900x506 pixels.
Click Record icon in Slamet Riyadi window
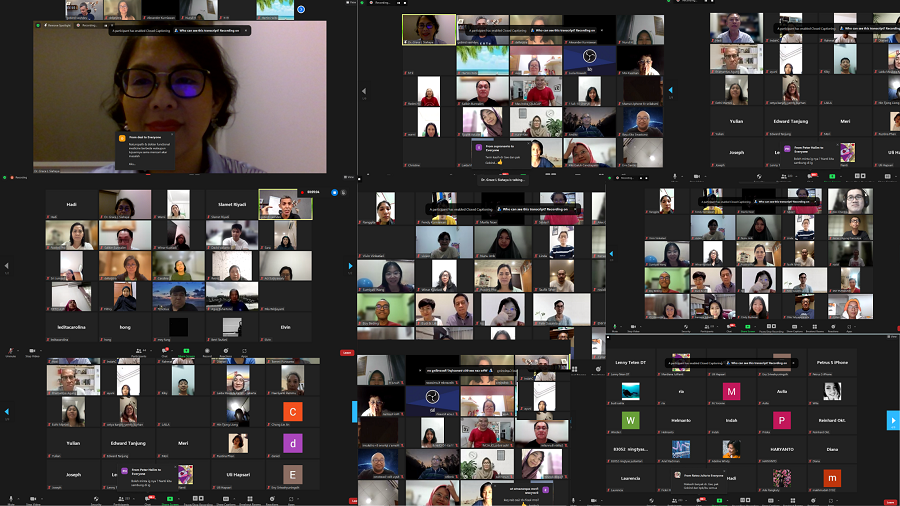point(207,351)
